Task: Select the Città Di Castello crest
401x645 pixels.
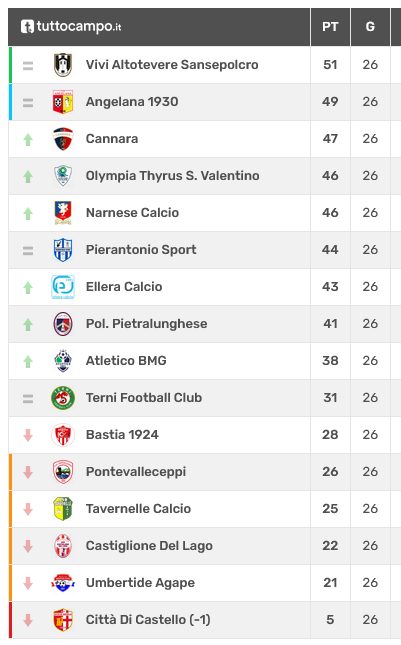Action: (x=63, y=620)
